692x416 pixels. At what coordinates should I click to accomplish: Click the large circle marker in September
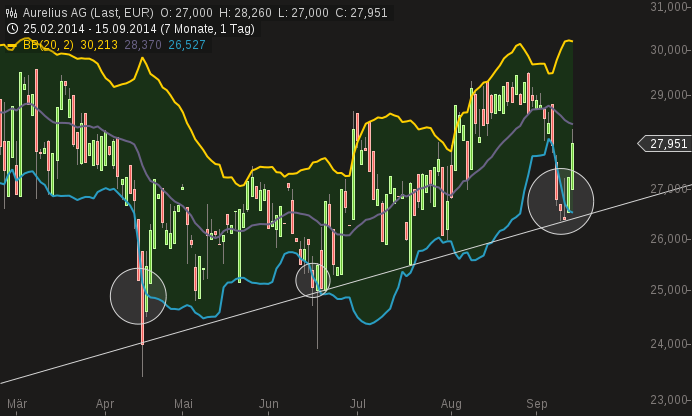point(560,201)
